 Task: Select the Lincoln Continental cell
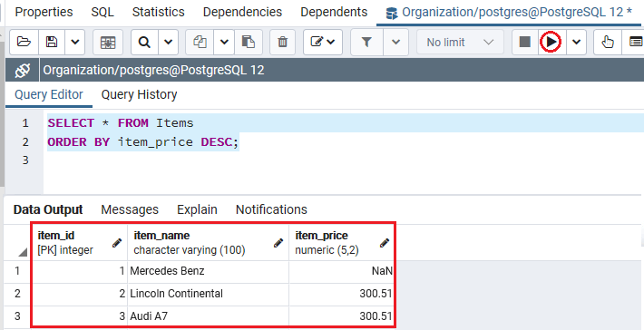pos(209,294)
